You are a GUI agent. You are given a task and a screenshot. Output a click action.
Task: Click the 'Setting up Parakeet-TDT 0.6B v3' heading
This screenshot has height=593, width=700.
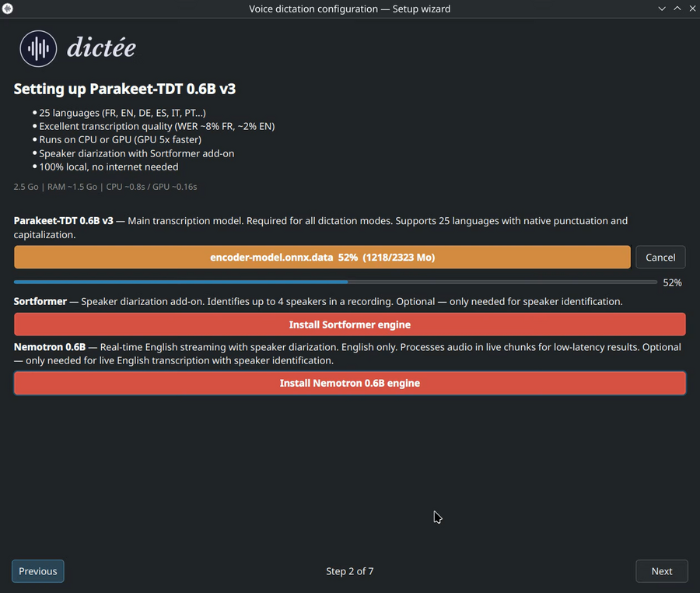(x=124, y=89)
